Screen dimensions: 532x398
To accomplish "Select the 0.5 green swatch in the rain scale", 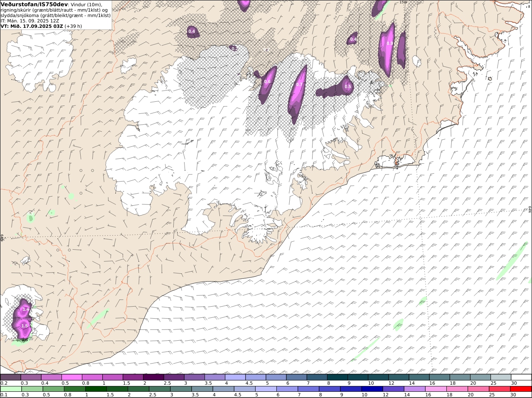I will tap(53, 389).
